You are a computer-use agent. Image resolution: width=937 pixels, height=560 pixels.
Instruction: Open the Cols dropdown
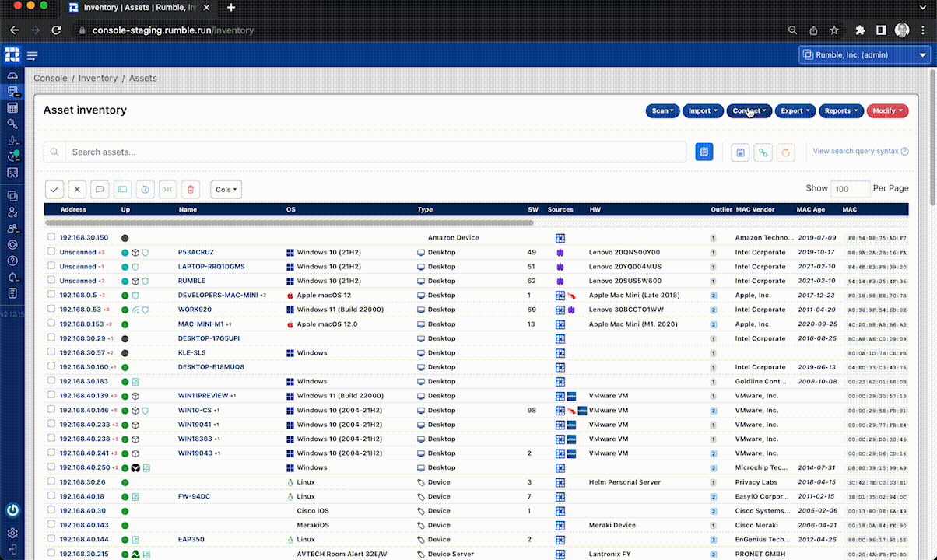[x=226, y=189]
